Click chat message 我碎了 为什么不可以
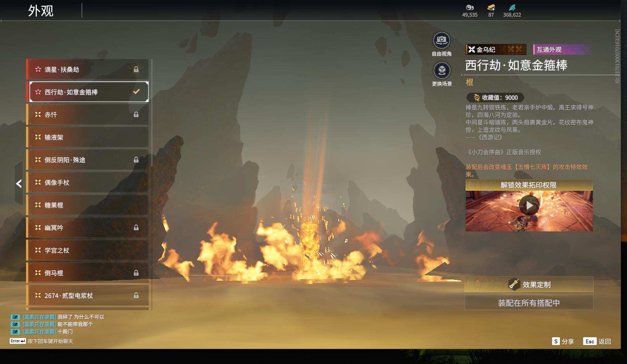 click(81, 317)
